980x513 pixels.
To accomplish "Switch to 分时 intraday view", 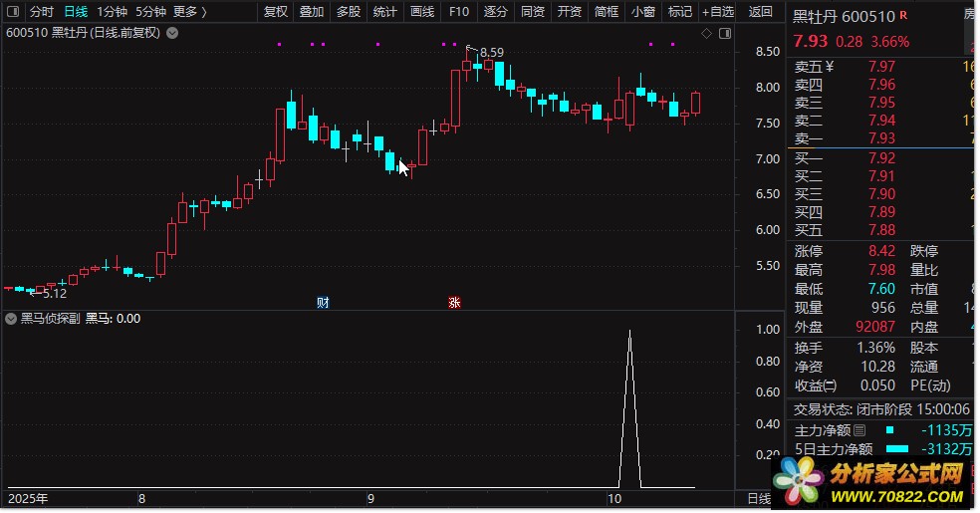I will (x=42, y=12).
